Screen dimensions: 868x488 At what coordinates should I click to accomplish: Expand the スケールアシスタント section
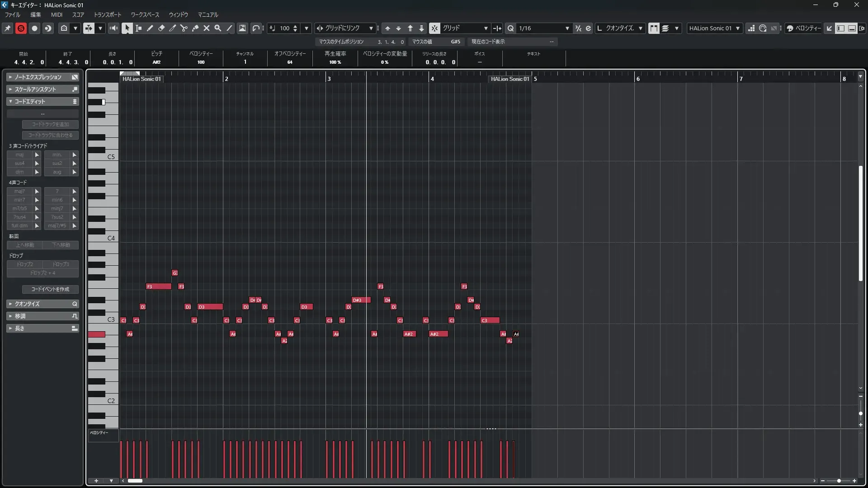(x=35, y=89)
